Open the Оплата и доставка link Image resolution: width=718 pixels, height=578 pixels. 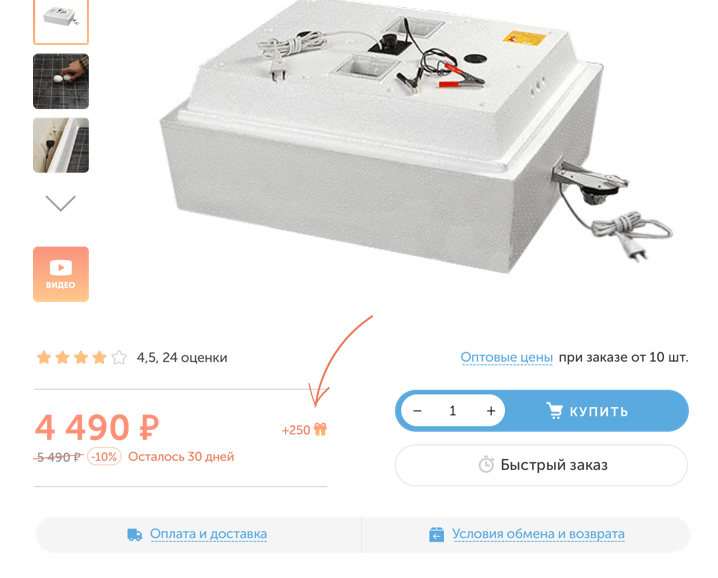(x=208, y=534)
